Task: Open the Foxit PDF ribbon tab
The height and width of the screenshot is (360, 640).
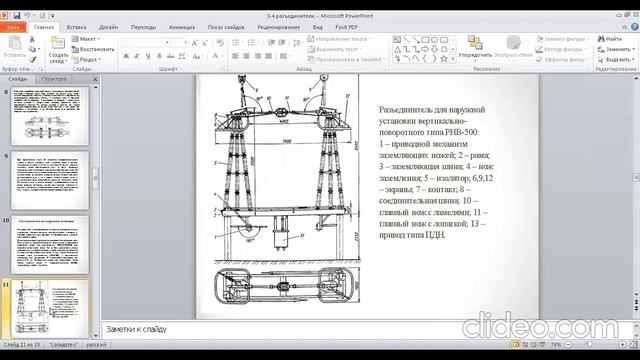Action: click(346, 27)
